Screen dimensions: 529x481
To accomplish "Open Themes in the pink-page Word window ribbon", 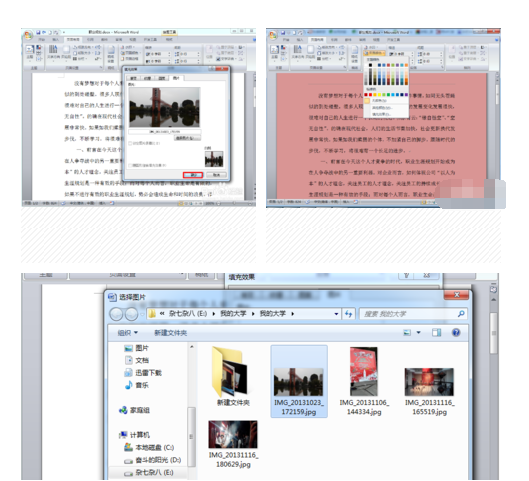I will [x=275, y=52].
